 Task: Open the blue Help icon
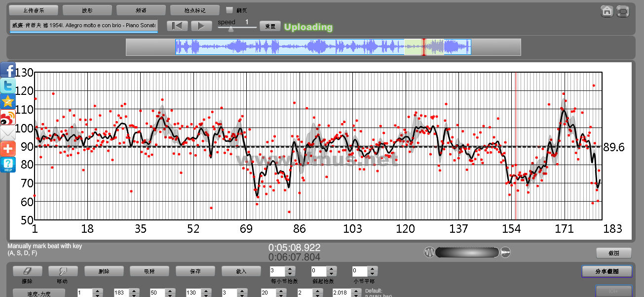pyautogui.click(x=8, y=165)
